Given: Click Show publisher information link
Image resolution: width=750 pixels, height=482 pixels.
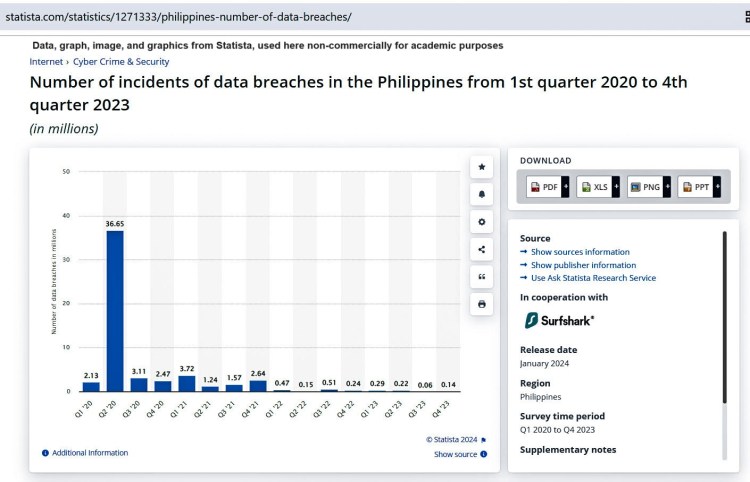Looking at the screenshot, I should (583, 265).
